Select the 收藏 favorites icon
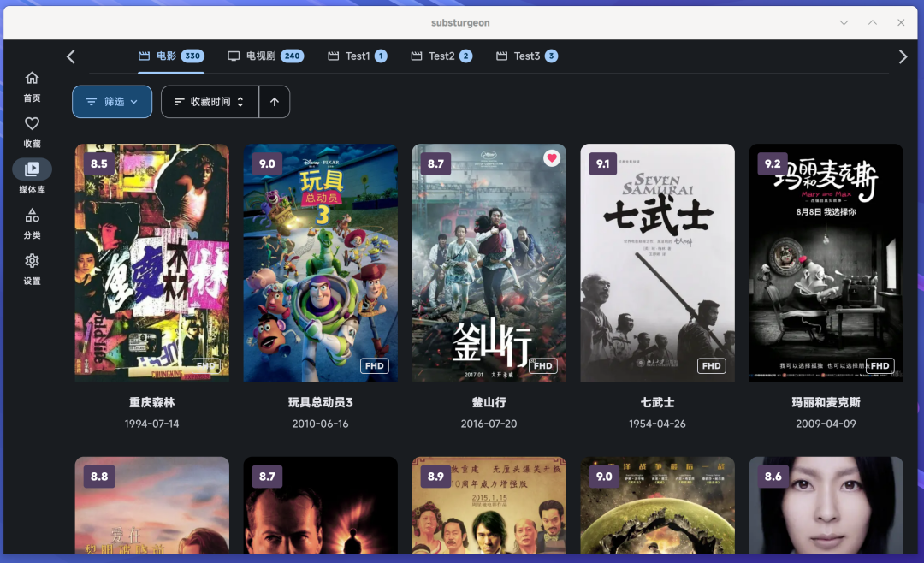 point(32,123)
